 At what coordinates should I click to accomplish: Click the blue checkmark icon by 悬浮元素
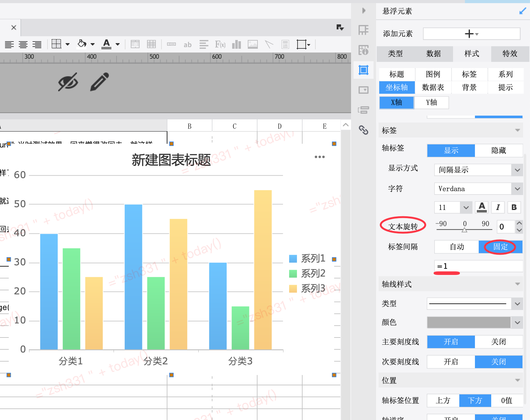[522, 11]
